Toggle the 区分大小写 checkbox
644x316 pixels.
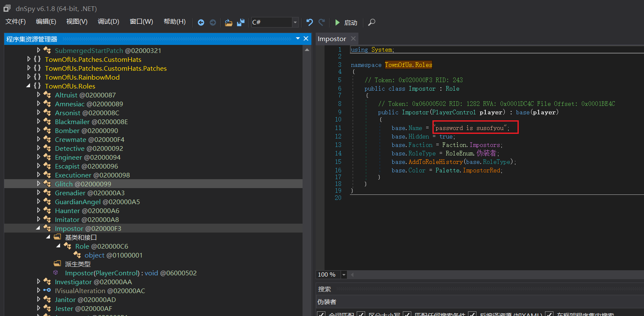pos(361,314)
